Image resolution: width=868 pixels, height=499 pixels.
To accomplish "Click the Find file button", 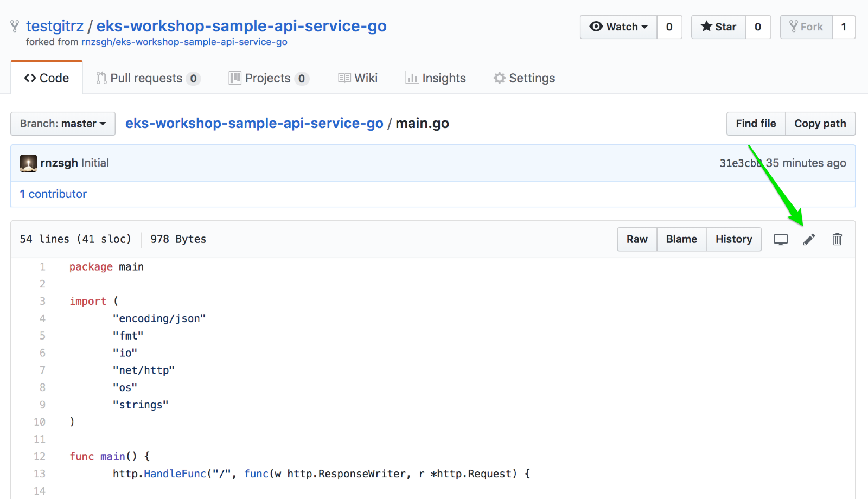I will (x=756, y=124).
